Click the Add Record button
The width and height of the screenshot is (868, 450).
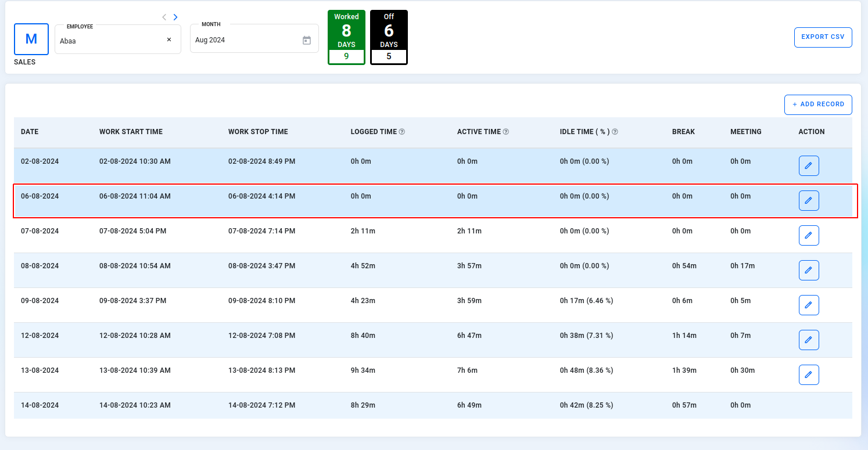(x=818, y=105)
